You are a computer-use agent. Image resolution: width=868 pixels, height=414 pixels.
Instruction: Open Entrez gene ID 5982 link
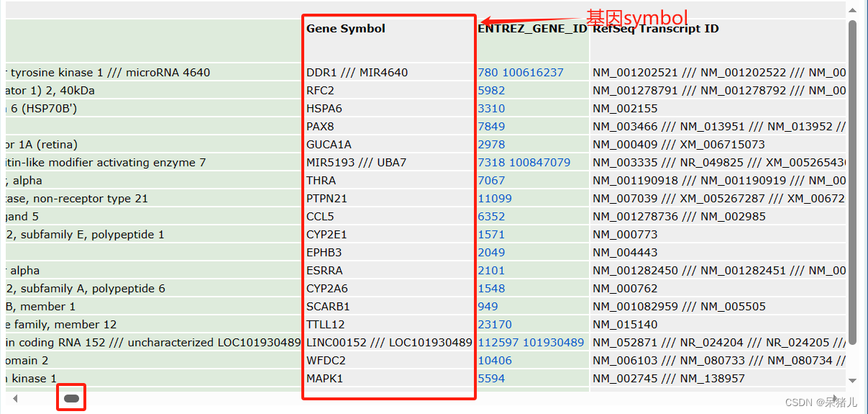click(x=491, y=91)
